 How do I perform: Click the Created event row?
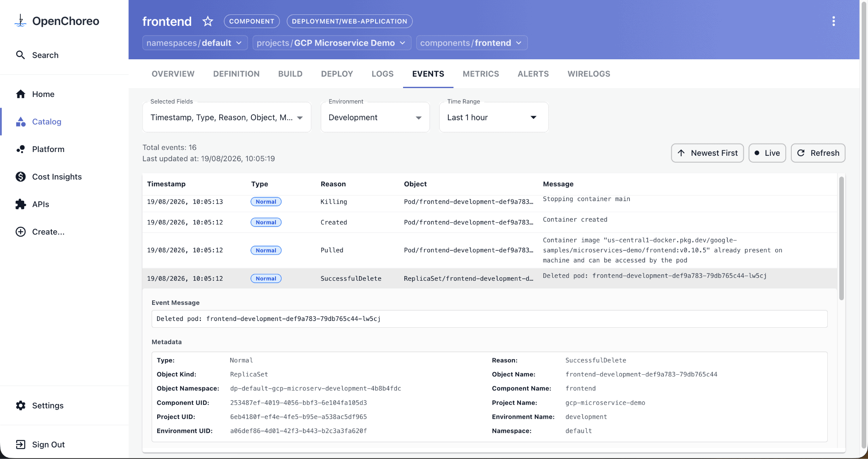coord(490,222)
